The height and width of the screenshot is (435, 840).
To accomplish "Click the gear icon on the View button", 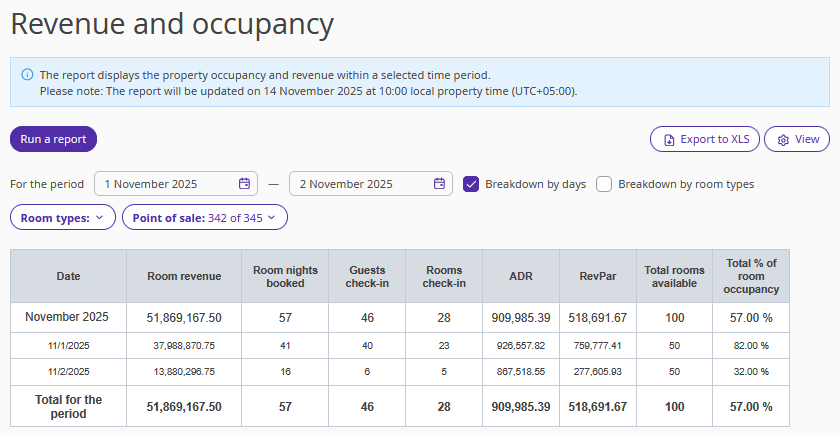I will pyautogui.click(x=783, y=140).
